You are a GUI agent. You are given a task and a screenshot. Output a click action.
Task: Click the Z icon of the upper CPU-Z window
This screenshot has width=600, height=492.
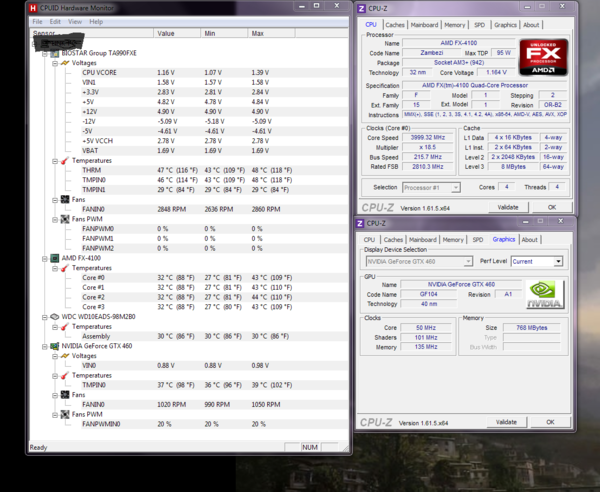361,8
